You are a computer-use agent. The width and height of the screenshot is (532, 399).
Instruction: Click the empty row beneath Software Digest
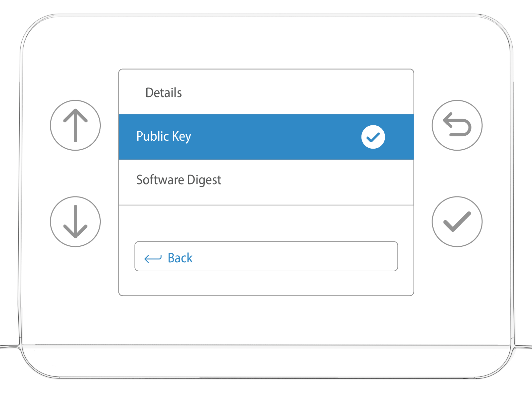tap(266, 223)
